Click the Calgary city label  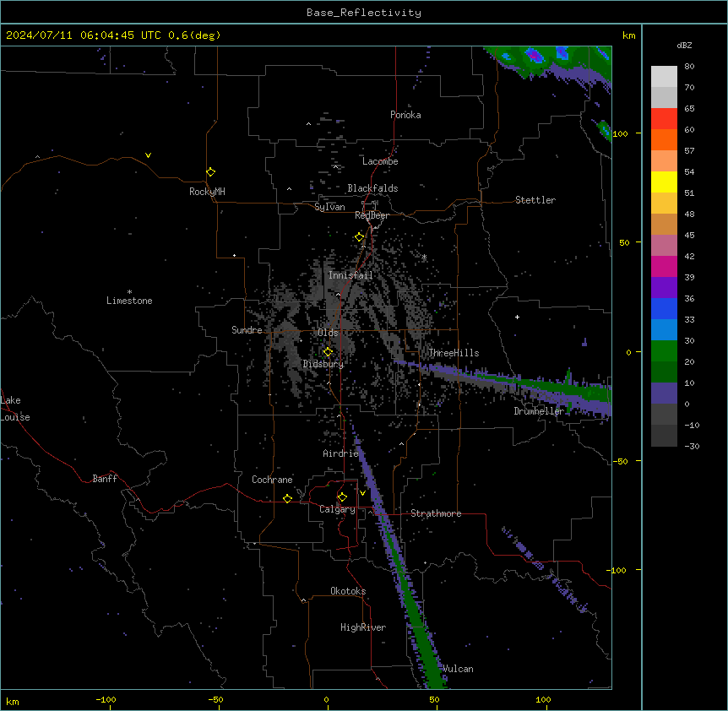click(337, 509)
